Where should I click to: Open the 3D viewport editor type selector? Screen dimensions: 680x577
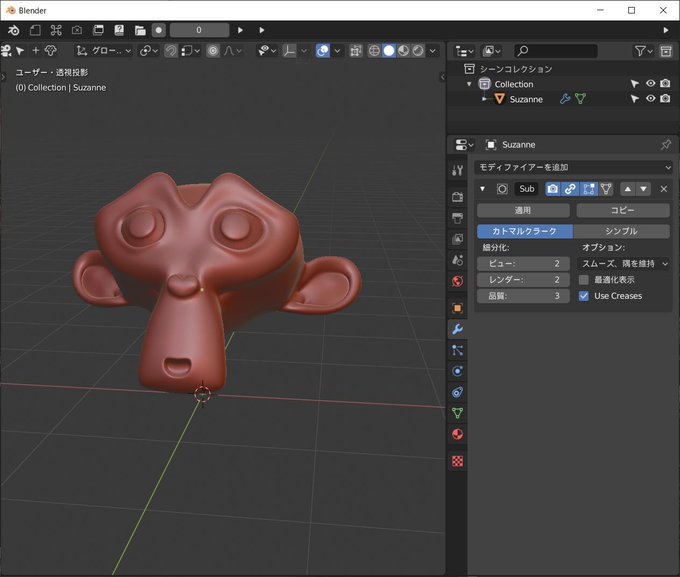coord(6,51)
